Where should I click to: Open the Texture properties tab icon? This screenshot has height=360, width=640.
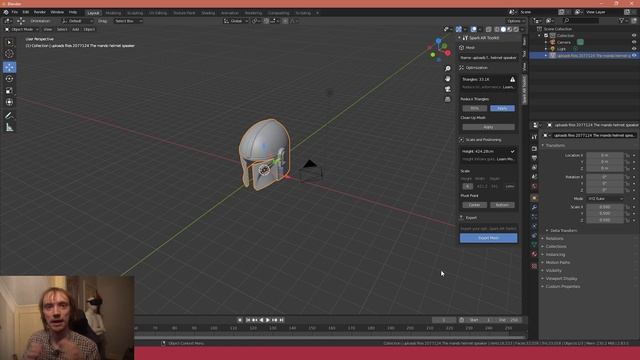(x=534, y=266)
